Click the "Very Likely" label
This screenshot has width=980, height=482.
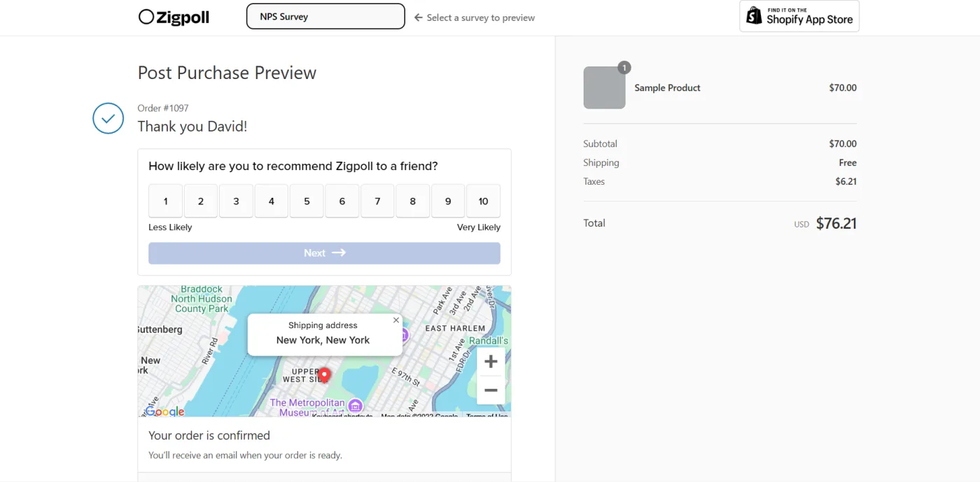point(479,227)
